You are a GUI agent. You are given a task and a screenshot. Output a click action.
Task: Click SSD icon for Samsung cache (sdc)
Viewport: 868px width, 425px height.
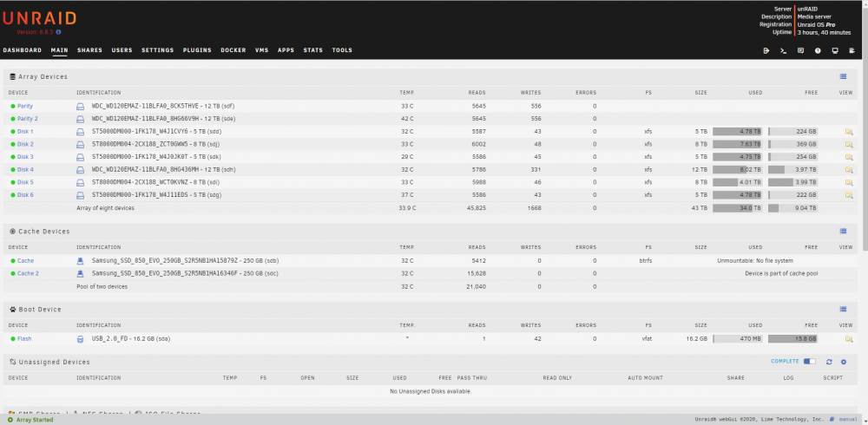point(80,273)
